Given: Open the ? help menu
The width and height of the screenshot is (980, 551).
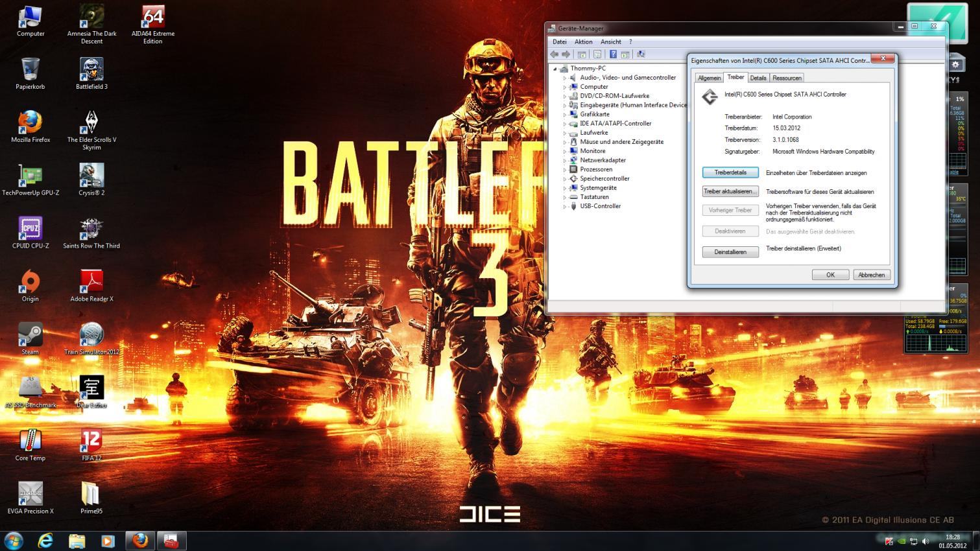Looking at the screenshot, I should click(630, 41).
